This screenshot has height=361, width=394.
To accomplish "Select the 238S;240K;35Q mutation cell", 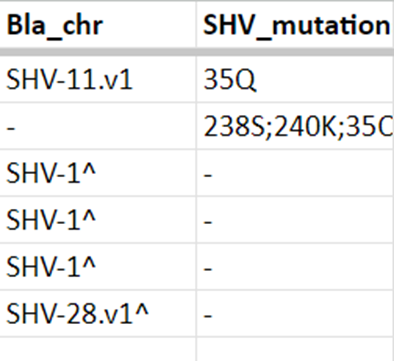I will (295, 126).
